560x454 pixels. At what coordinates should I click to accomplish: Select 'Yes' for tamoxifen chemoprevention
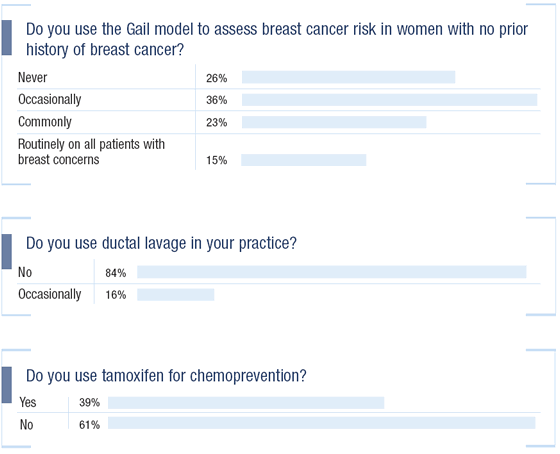28,402
